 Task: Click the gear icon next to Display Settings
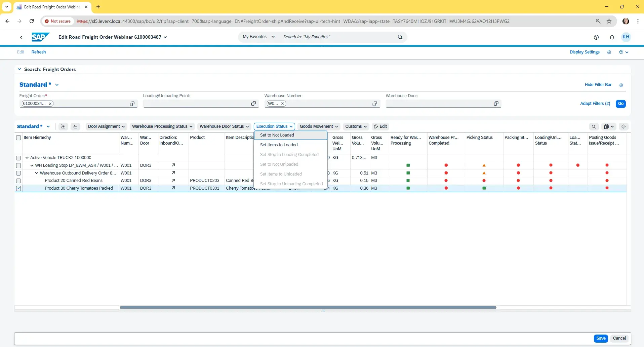pyautogui.click(x=609, y=52)
